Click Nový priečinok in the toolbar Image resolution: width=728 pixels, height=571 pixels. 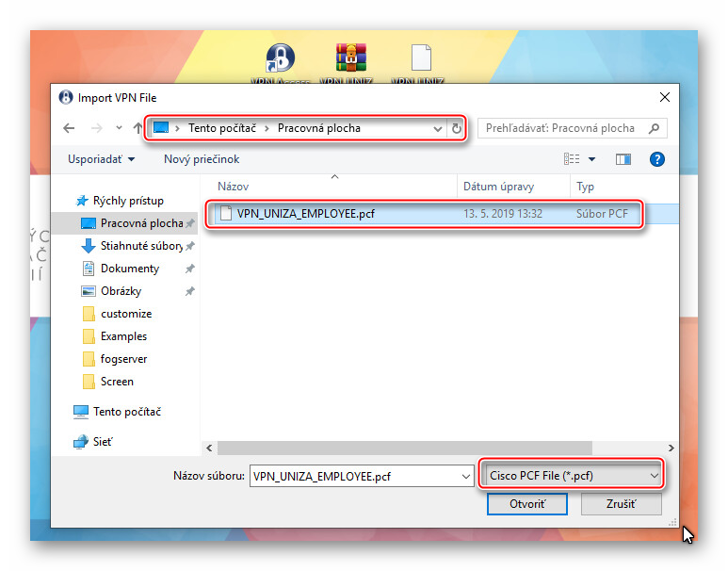202,159
